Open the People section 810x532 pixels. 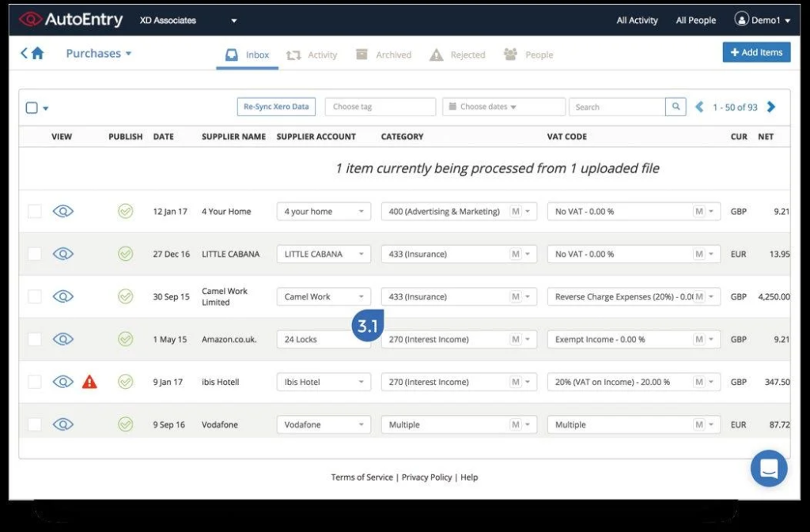click(509, 54)
